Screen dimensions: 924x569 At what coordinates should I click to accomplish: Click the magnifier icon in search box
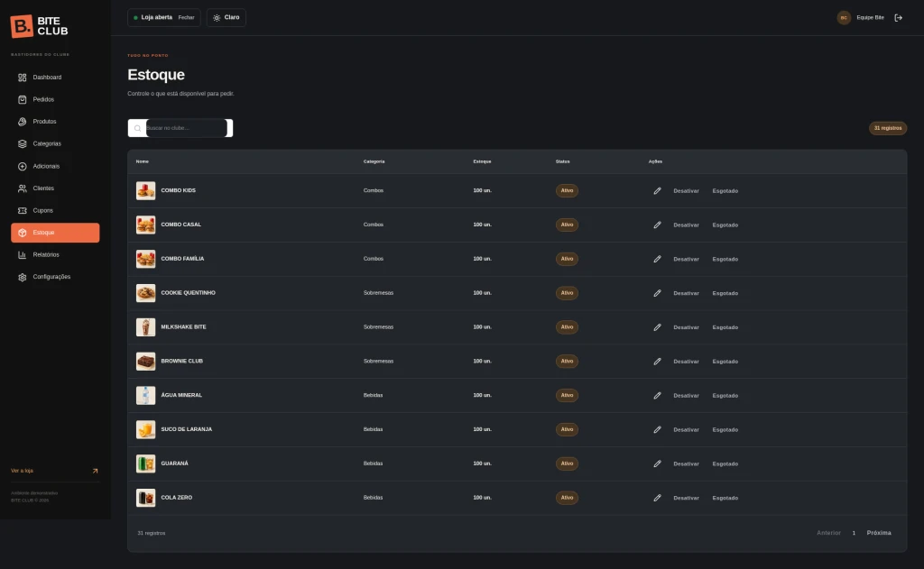tap(137, 128)
